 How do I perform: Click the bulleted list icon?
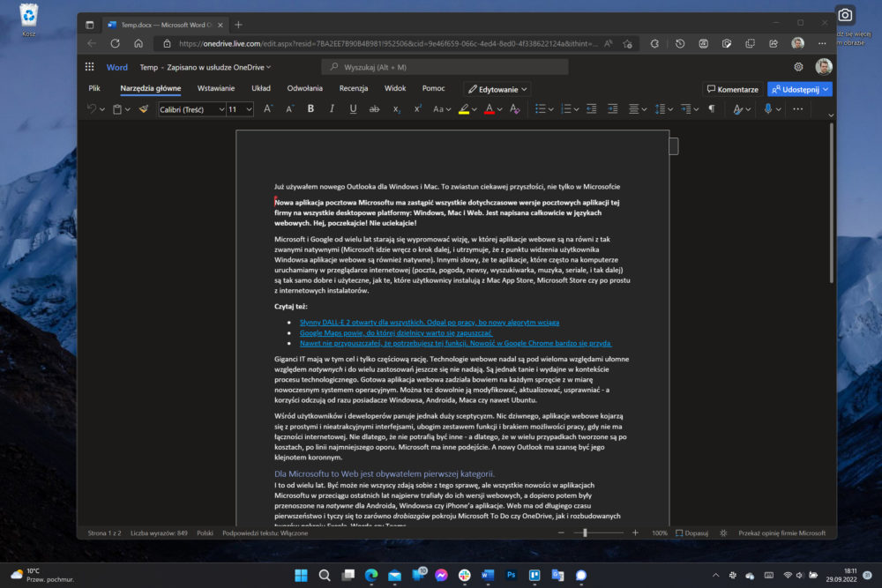point(540,109)
